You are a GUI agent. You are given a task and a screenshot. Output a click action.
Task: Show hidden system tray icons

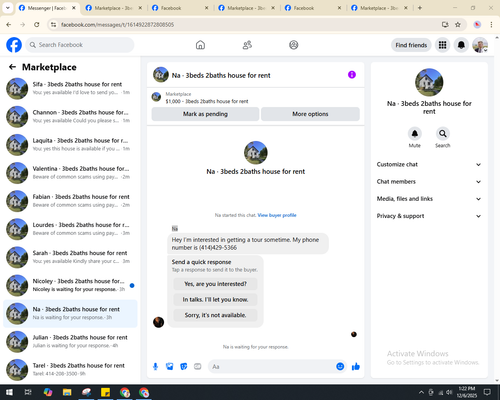coord(421,392)
